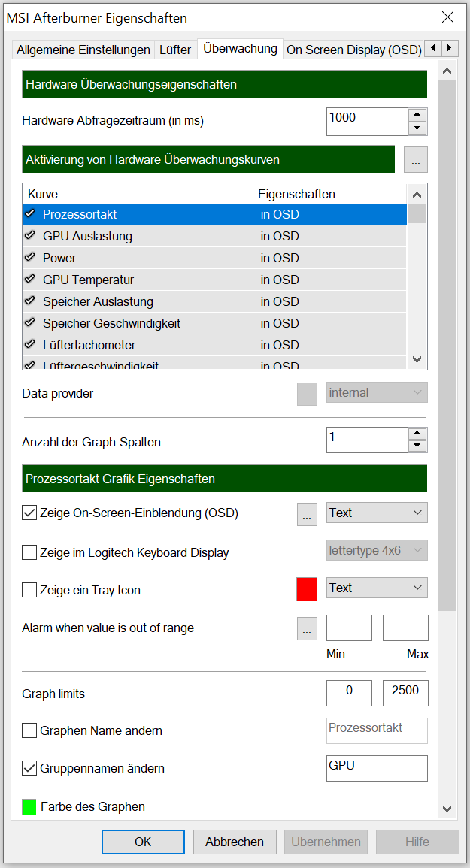Open ellipsis options for out-of-range alarm
Viewport: 470px width, 868px height.
click(307, 629)
